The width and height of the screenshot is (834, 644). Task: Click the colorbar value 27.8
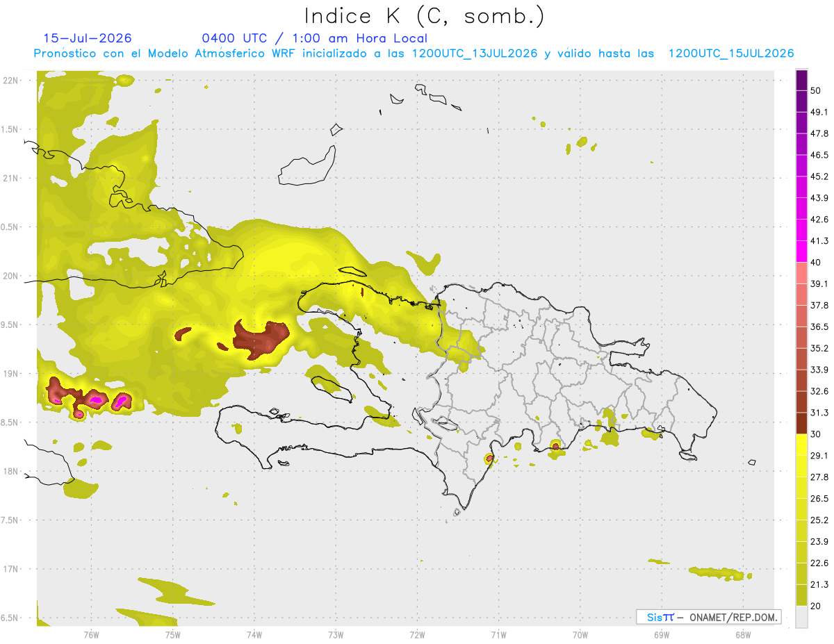point(819,477)
